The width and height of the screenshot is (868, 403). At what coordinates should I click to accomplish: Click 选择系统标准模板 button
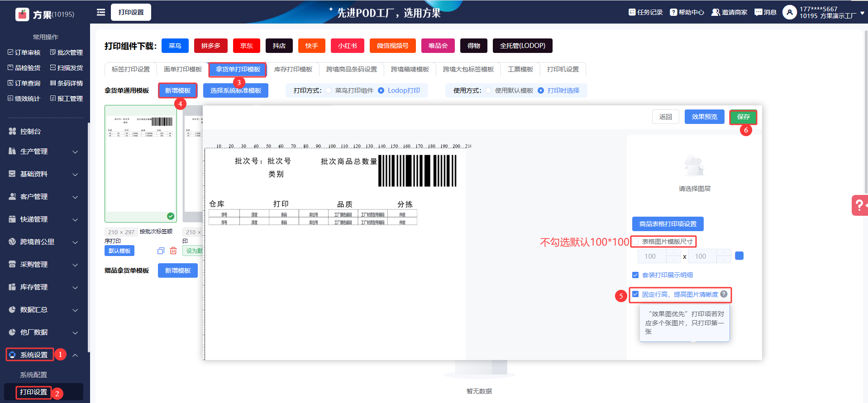236,90
